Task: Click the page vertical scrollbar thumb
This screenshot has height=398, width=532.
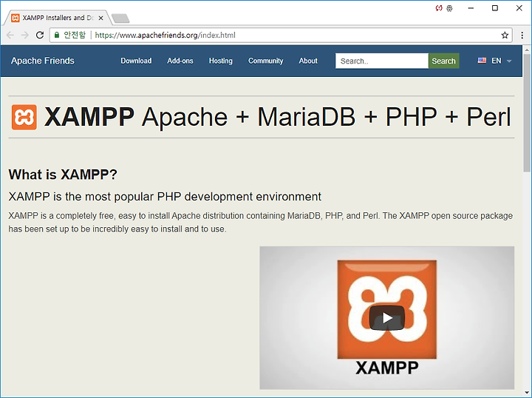Action: click(527, 113)
